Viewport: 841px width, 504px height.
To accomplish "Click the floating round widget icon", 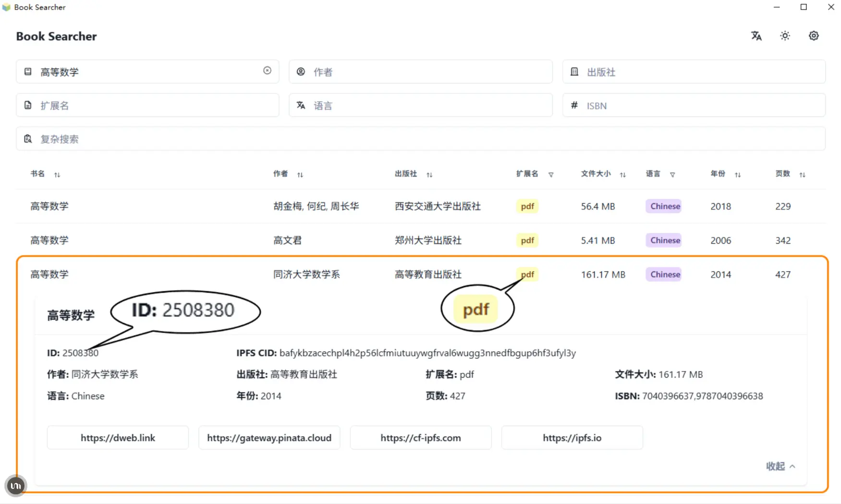I will 16,486.
